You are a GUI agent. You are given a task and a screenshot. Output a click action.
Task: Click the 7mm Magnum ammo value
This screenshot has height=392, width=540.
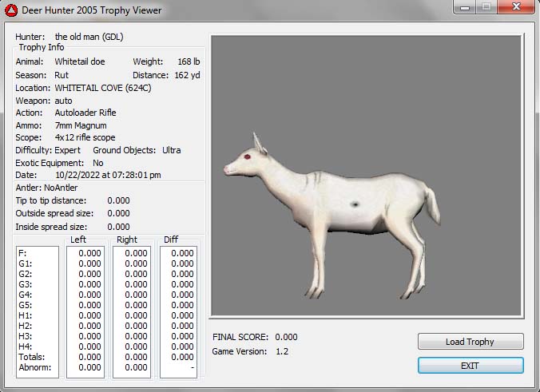pyautogui.click(x=80, y=125)
